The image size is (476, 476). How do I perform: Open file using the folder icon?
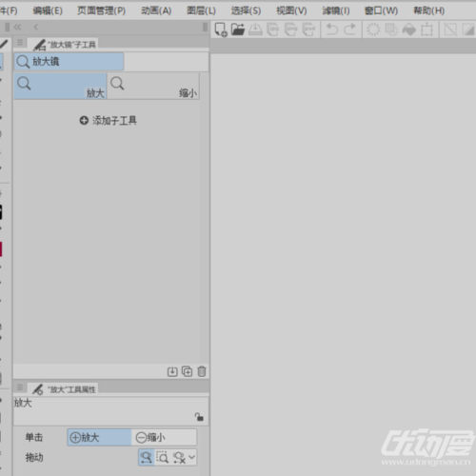point(237,30)
